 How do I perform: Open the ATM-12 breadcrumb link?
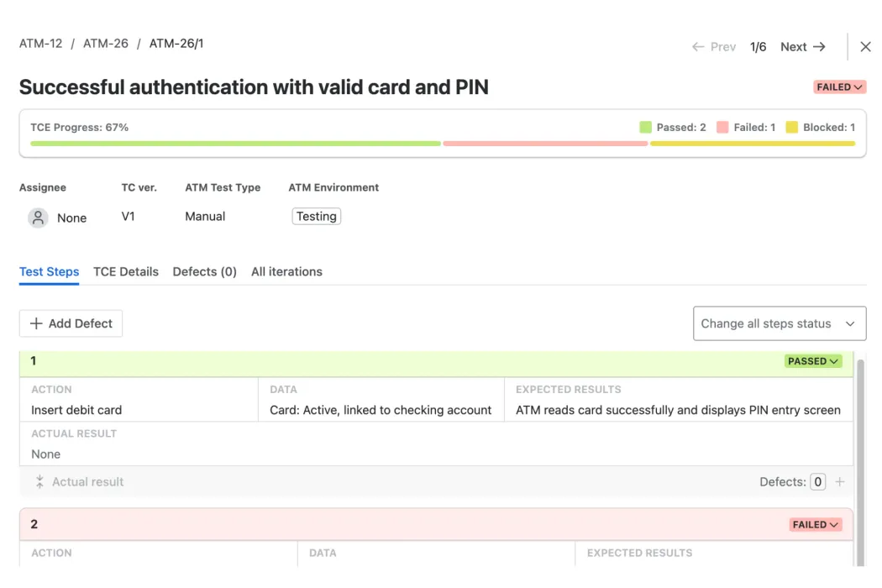(x=40, y=44)
